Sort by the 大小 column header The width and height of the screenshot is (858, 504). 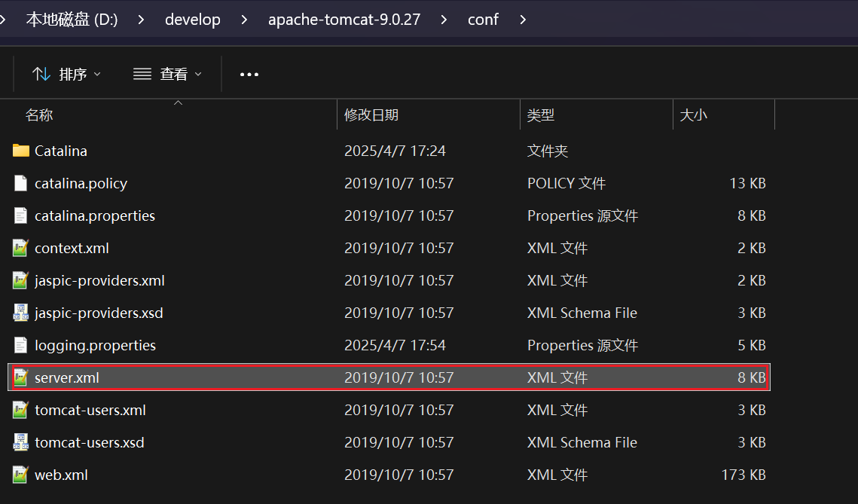(x=693, y=115)
